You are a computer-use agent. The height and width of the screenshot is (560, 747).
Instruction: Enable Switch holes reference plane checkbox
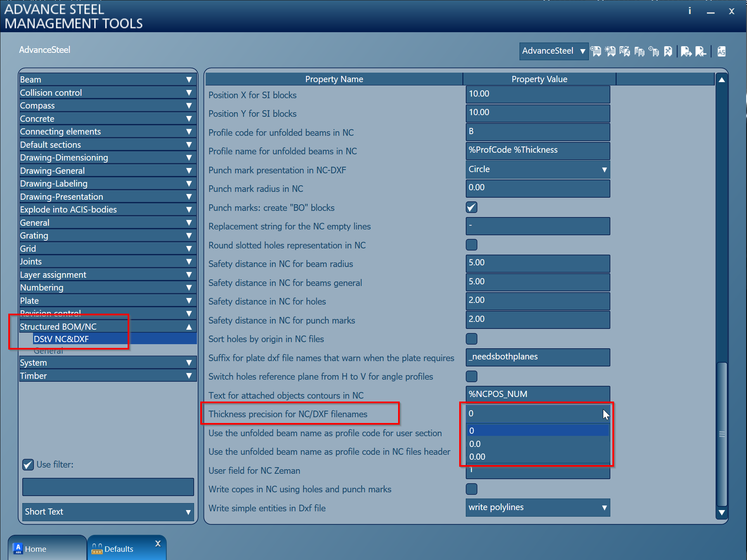pyautogui.click(x=472, y=376)
